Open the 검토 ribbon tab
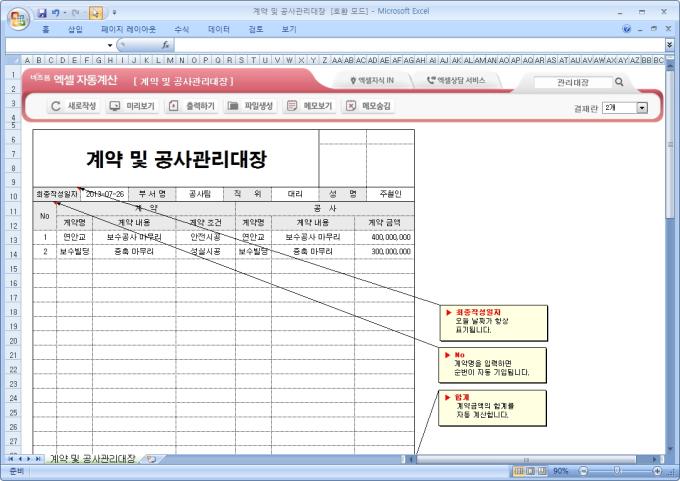The image size is (680, 481). [x=256, y=29]
